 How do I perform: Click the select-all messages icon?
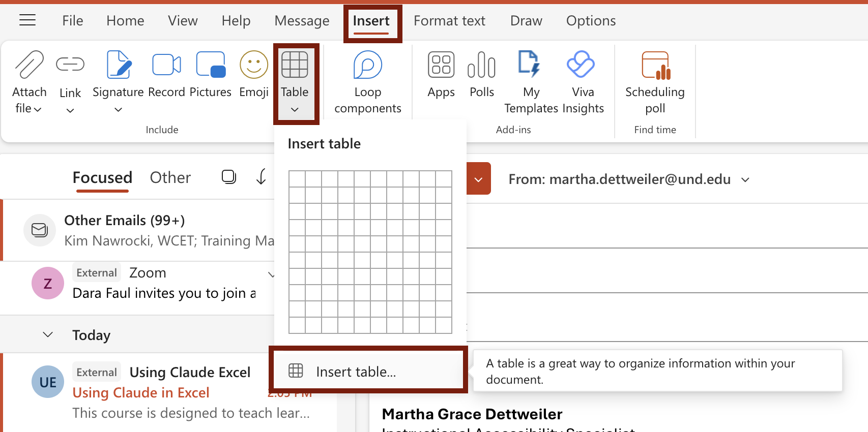click(229, 176)
